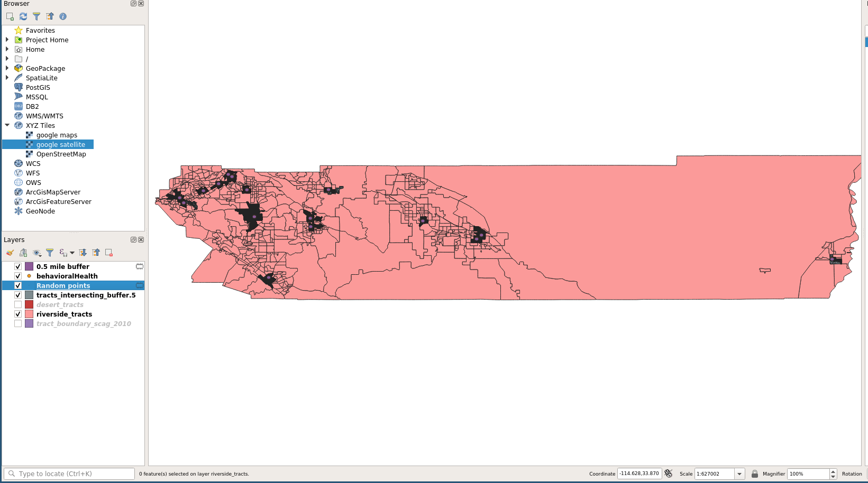Click the Filter Browser funnel icon
This screenshot has height=483, width=868.
(x=36, y=16)
